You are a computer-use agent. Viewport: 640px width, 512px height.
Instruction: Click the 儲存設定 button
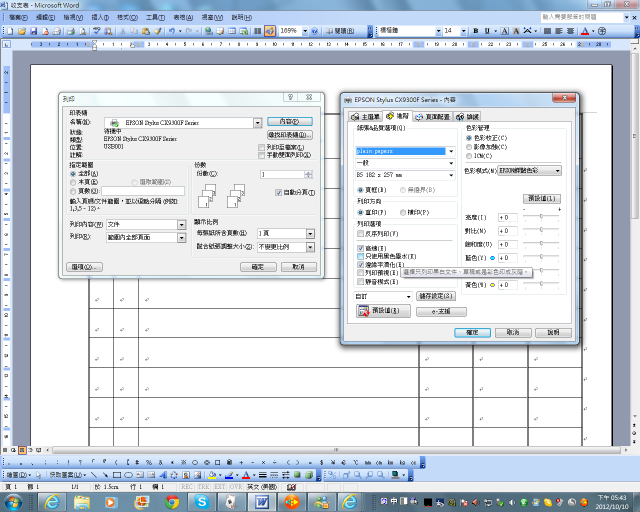click(x=436, y=296)
